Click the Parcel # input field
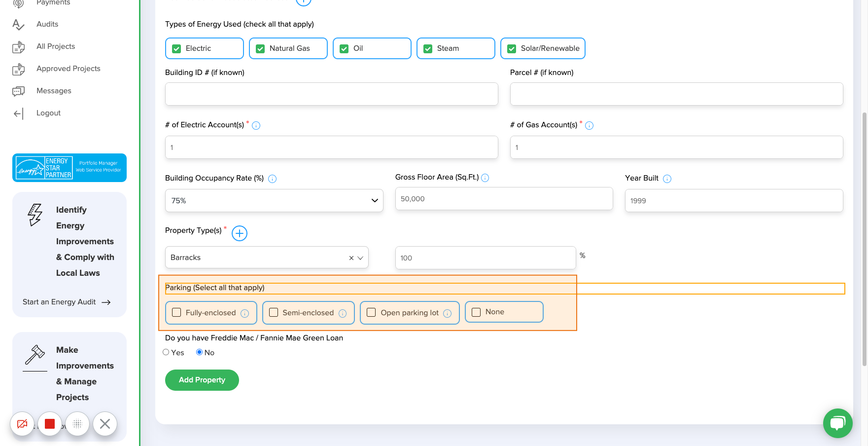Screen dimensions: 868x446 tap(677, 94)
